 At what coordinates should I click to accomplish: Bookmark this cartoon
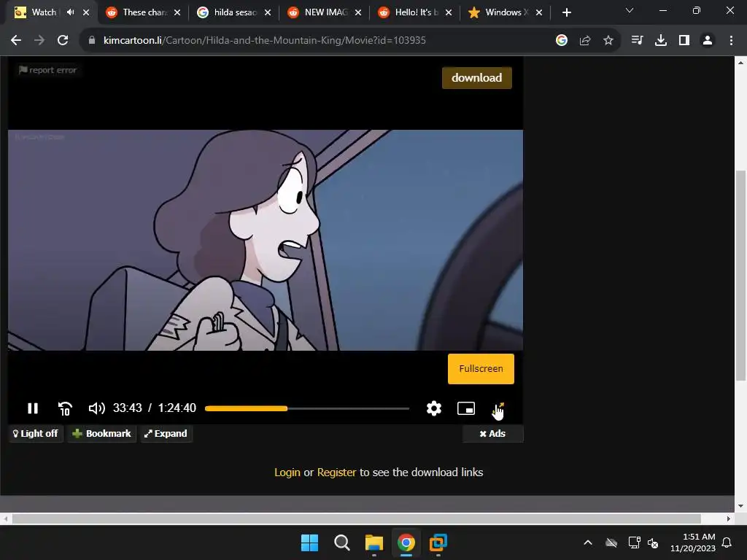[101, 433]
